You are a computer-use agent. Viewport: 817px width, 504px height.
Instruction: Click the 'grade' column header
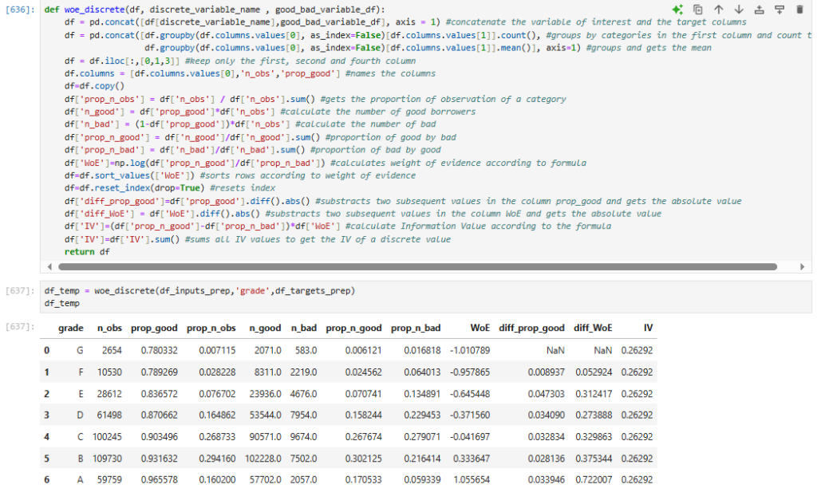71,328
